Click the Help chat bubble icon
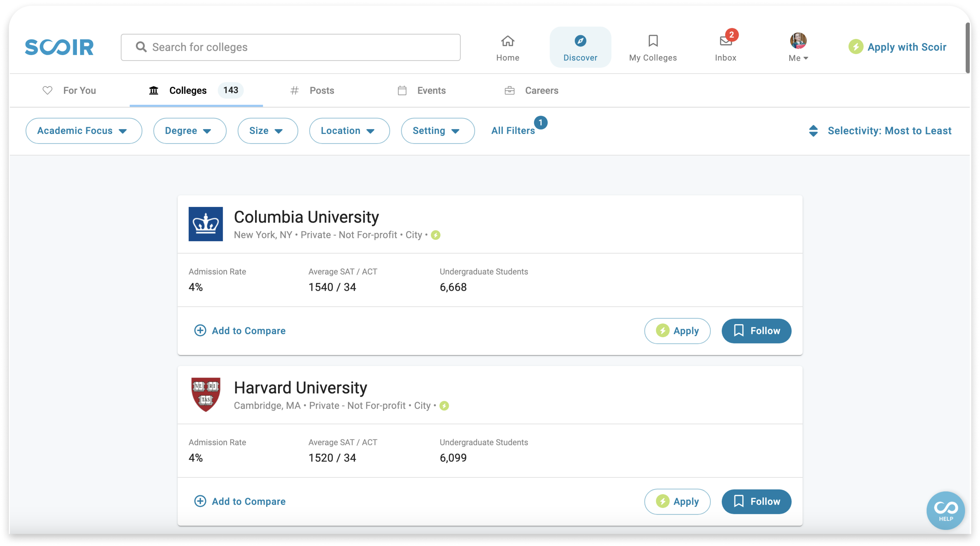This screenshot has height=546, width=980. (945, 510)
